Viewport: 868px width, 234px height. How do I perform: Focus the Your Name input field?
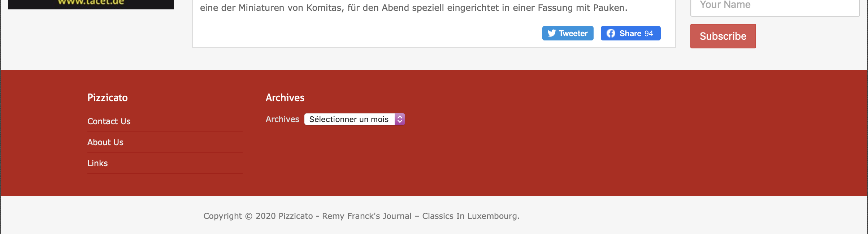click(775, 6)
